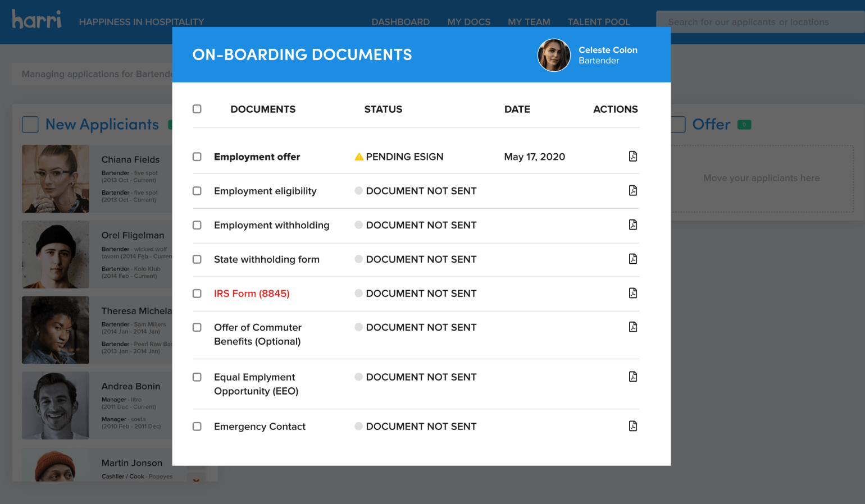Click the harri logo
The width and height of the screenshot is (865, 504).
(x=37, y=20)
